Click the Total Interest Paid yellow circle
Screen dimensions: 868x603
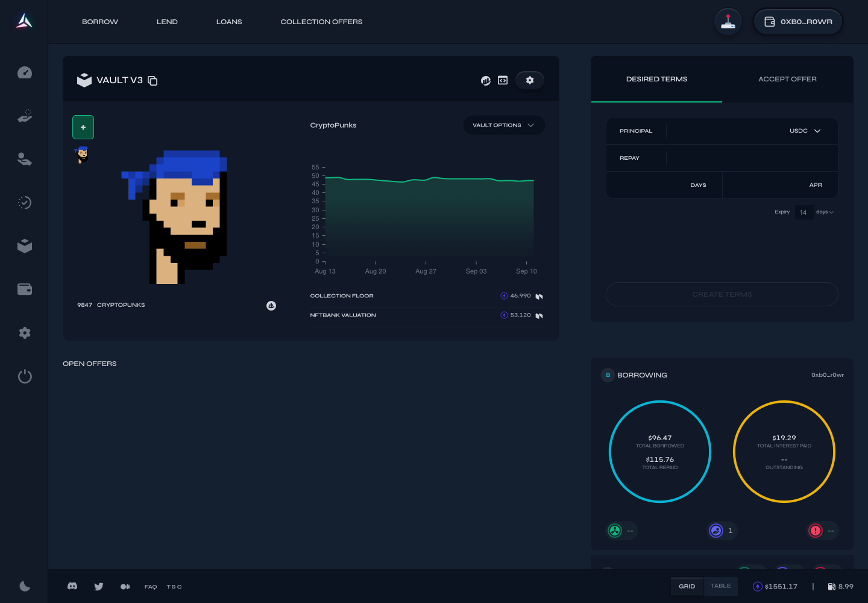pos(784,452)
